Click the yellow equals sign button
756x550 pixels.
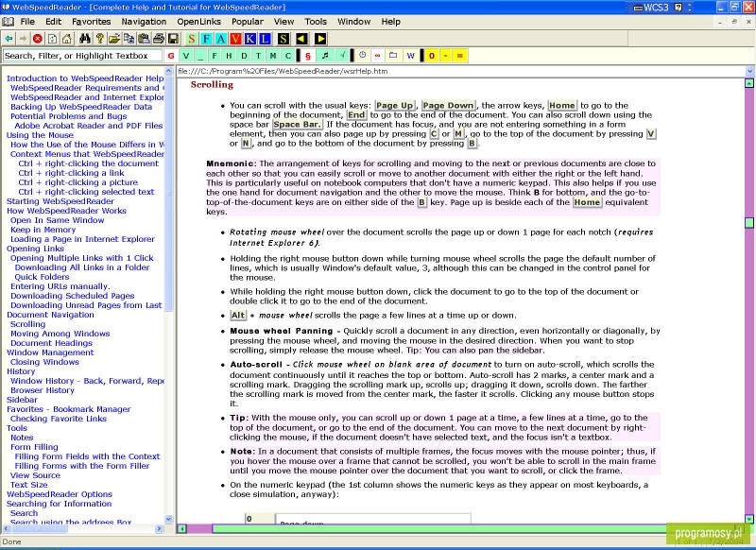pyautogui.click(x=460, y=56)
